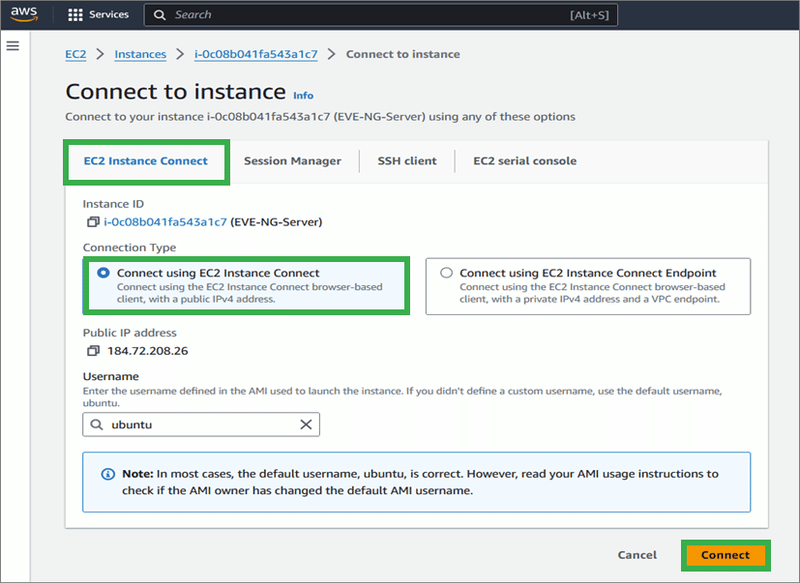Copy the Instance ID with copy icon
This screenshot has width=800, height=583.
93,222
